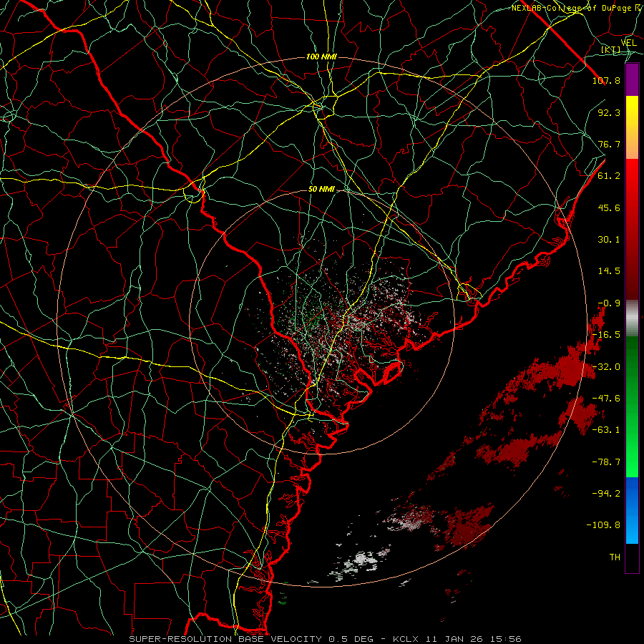Click the -16.5 scale value
The width and height of the screenshot is (644, 644).
[x=606, y=335]
